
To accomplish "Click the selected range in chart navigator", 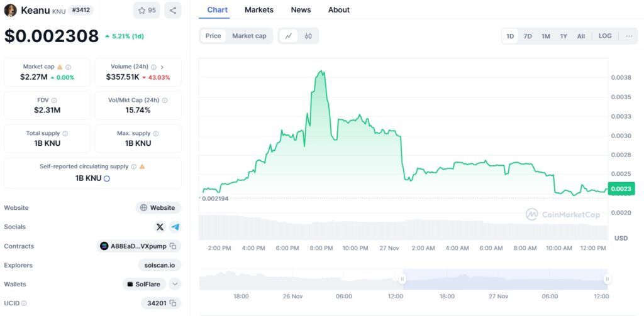I will point(505,279).
